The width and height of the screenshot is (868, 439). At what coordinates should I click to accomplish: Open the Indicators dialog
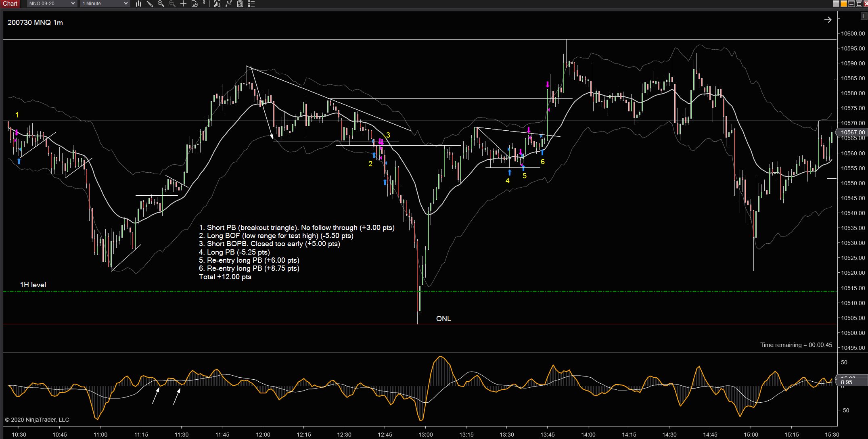click(229, 4)
